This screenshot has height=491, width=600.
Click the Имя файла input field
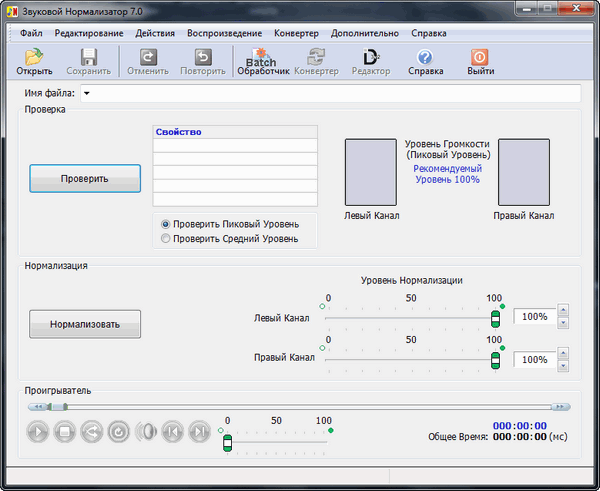[x=331, y=93]
